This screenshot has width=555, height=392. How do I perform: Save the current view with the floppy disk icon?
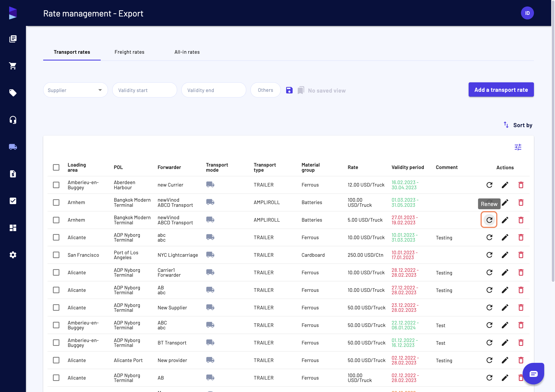pyautogui.click(x=289, y=90)
